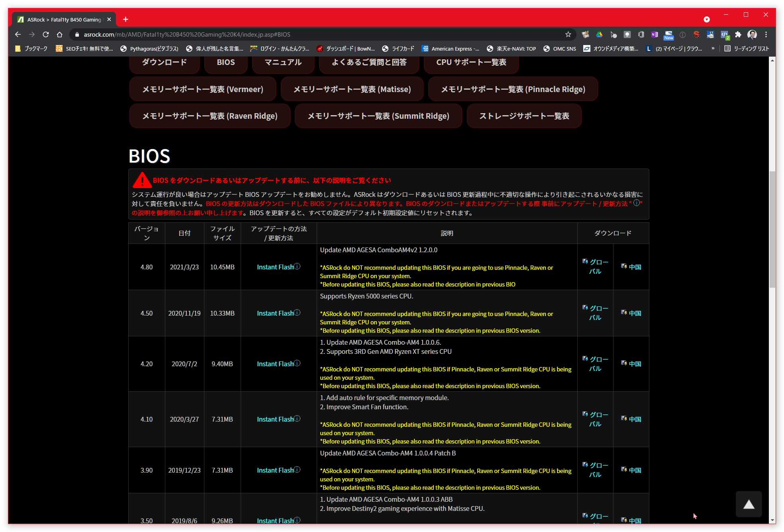The height and width of the screenshot is (532, 784).
Task: Download BIOS 4.20 from グローバル server
Action: click(595, 364)
